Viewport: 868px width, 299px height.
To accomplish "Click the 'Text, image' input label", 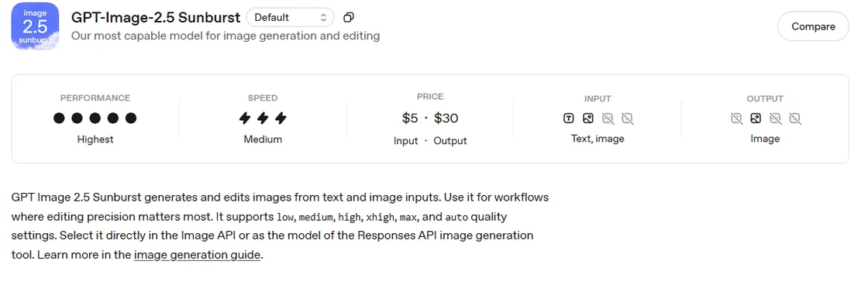I will coord(598,139).
